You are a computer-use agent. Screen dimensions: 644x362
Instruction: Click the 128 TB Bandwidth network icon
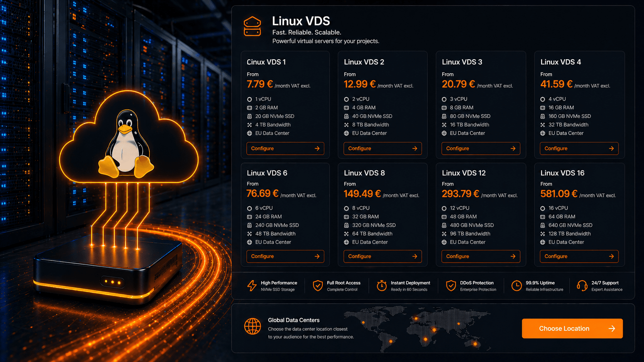[543, 234]
